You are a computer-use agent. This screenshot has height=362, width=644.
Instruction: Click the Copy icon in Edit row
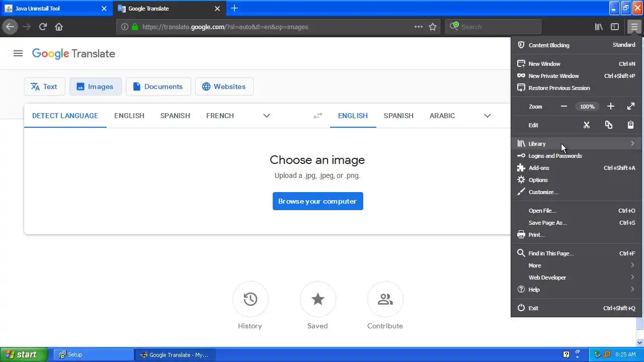point(608,125)
